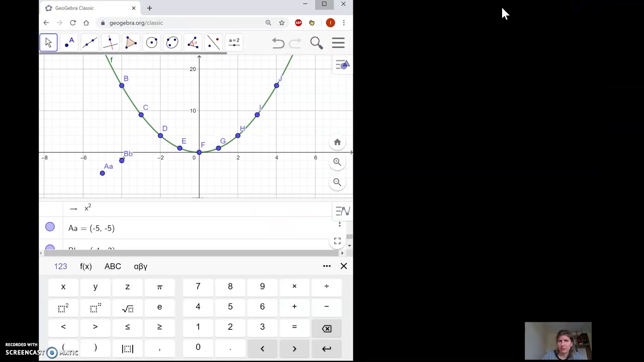Open a new browser tab
The width and height of the screenshot is (644, 362).
[149, 8]
